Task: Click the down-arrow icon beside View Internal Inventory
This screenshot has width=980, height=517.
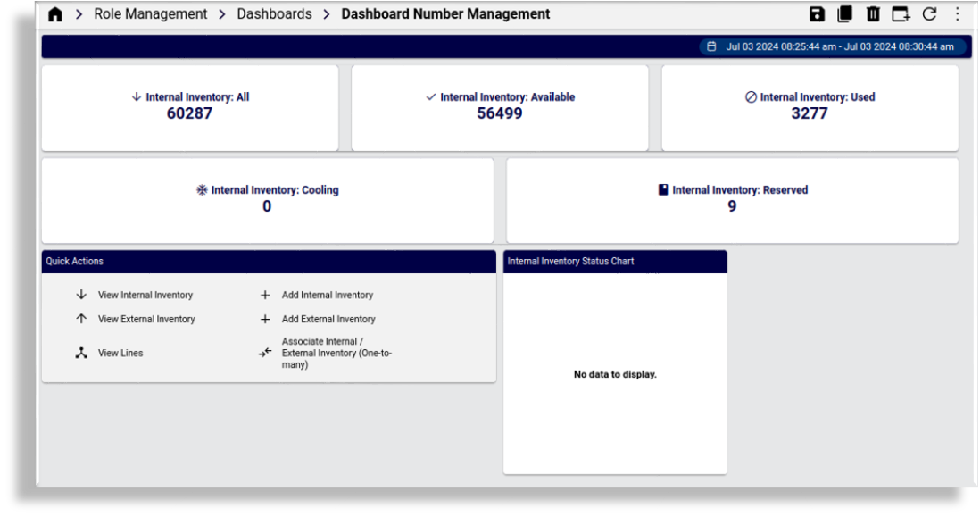Action: click(81, 294)
